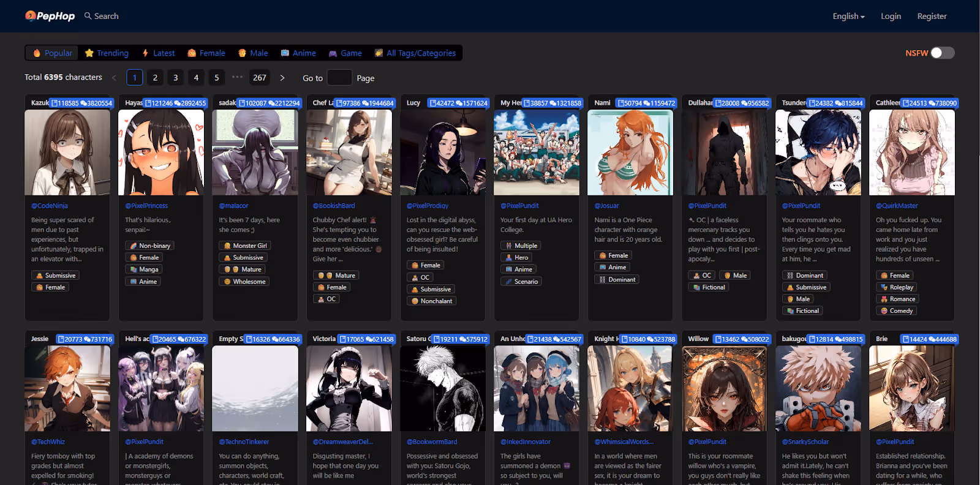The height and width of the screenshot is (485, 980).
Task: Click Kazuk card stats badge 118585
Action: tap(82, 103)
